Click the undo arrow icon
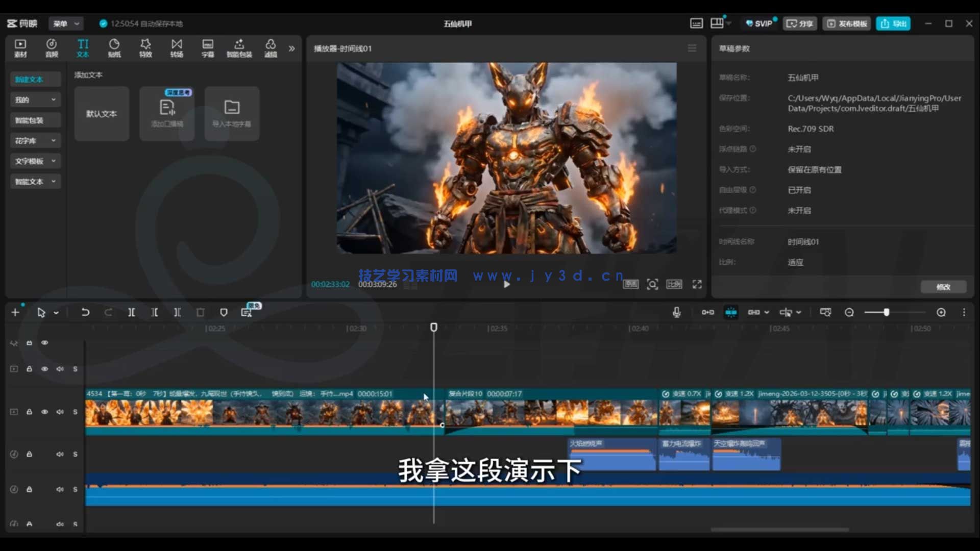 85,312
